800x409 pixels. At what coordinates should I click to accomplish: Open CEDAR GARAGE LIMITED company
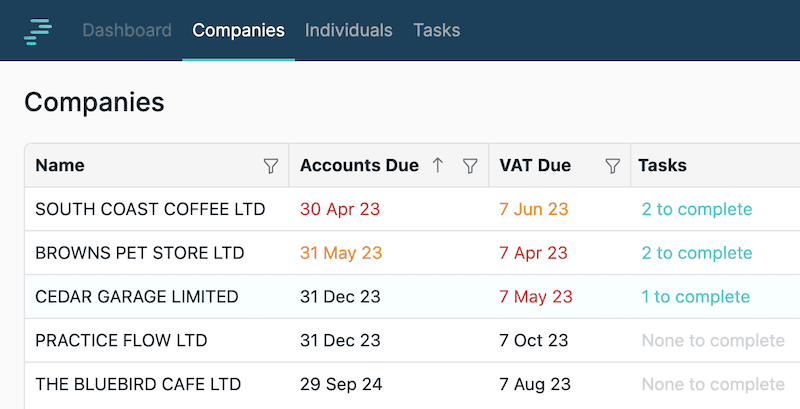(137, 297)
